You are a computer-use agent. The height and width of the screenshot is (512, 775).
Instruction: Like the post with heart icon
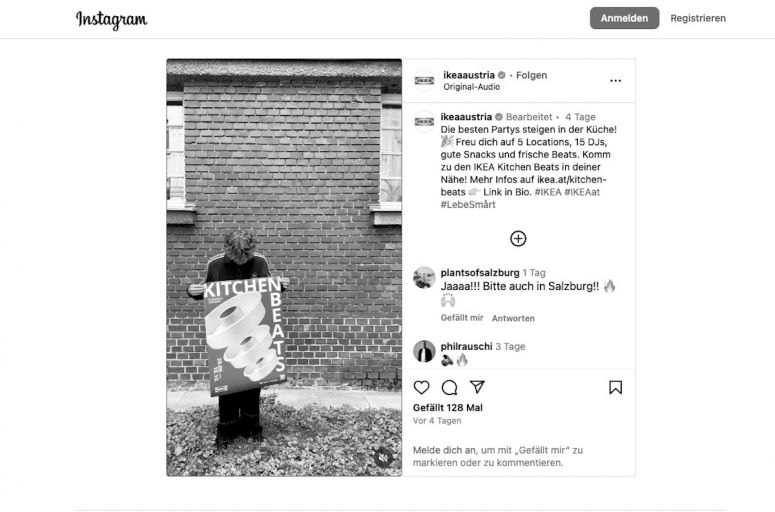tap(422, 387)
